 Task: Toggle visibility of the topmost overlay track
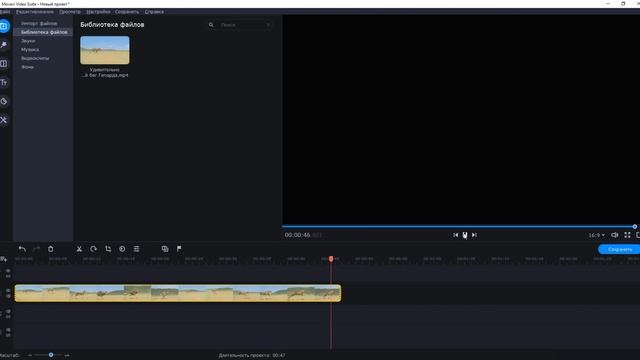(x=8, y=271)
